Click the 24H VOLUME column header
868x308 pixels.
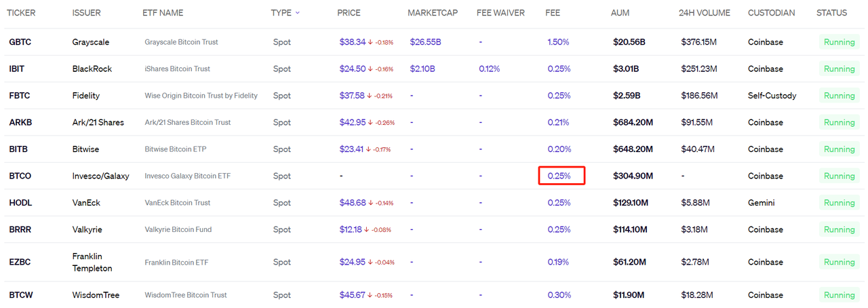tap(704, 13)
